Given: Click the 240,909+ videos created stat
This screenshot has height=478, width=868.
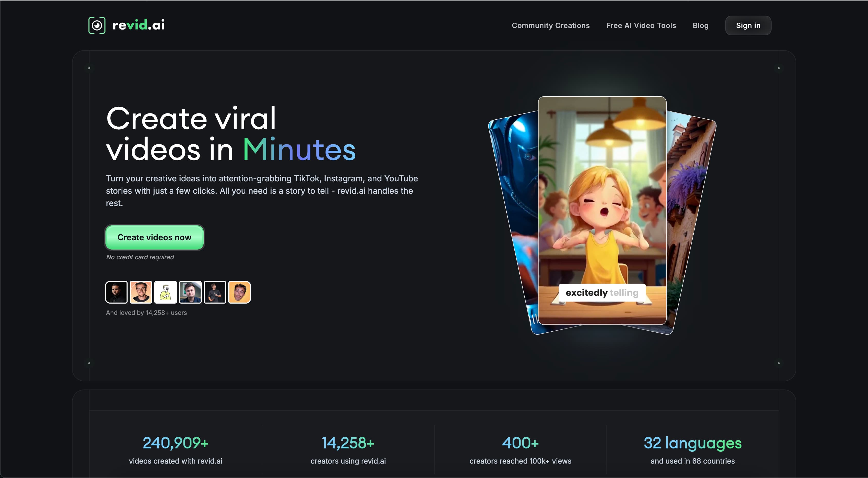Looking at the screenshot, I should point(176,443).
